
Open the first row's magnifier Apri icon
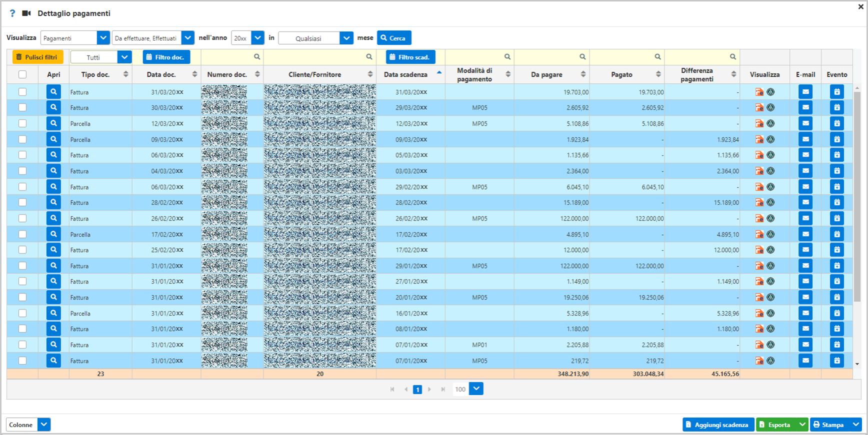[53, 92]
